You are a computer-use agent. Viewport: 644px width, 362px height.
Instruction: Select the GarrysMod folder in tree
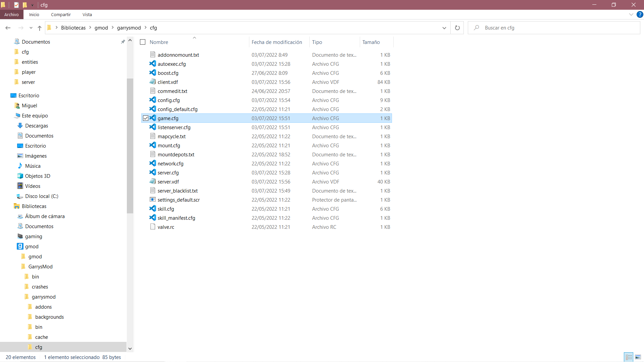(40, 266)
